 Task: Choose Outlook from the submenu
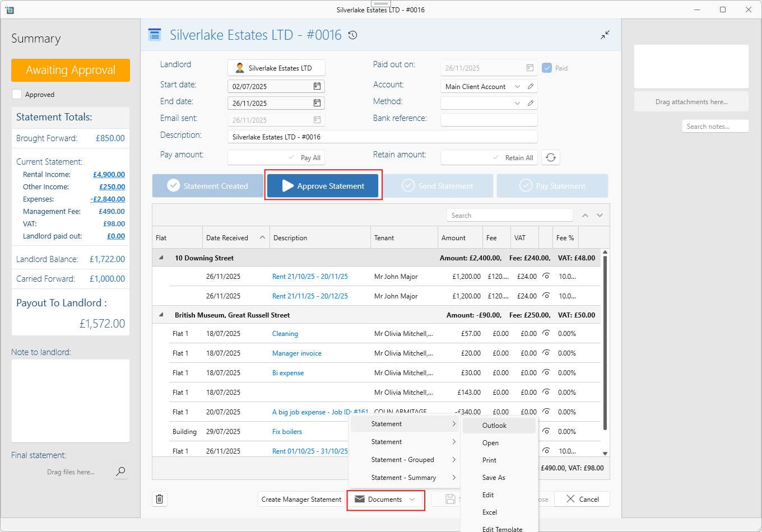[494, 426]
